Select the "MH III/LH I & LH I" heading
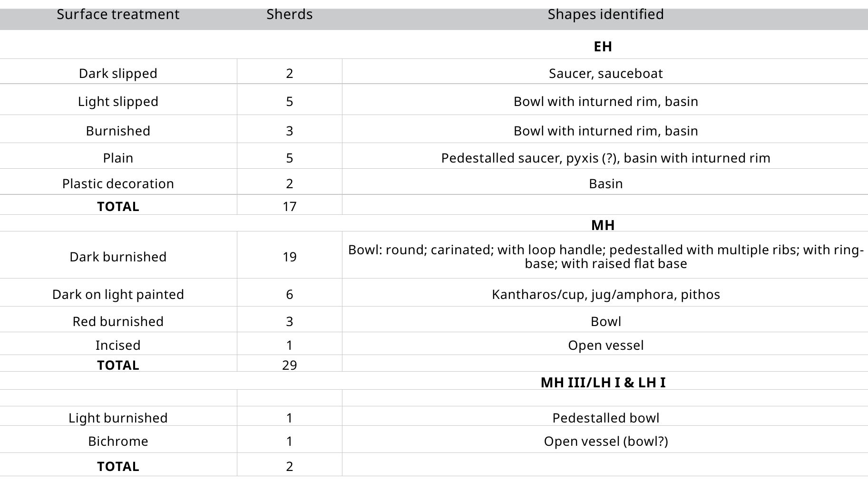Image resolution: width=868 pixels, height=480 pixels. click(x=603, y=383)
